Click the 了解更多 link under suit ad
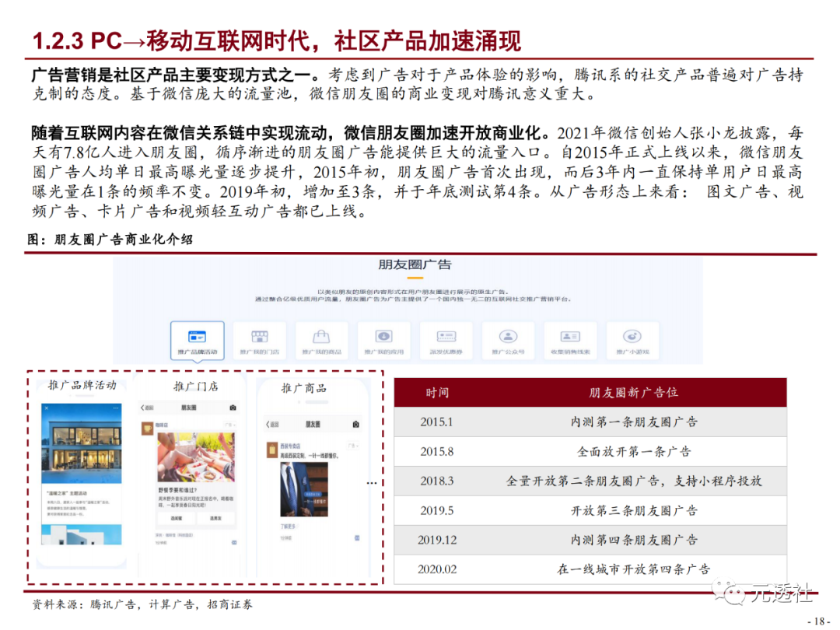This screenshot has width=840, height=630. click(x=288, y=526)
